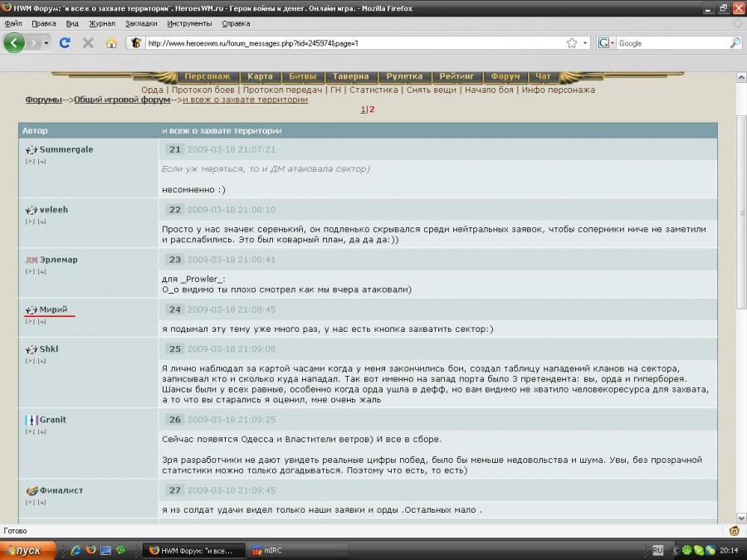The image size is (747, 560).
Task: Open the back/forward history dropdown arrow
Action: tap(46, 42)
